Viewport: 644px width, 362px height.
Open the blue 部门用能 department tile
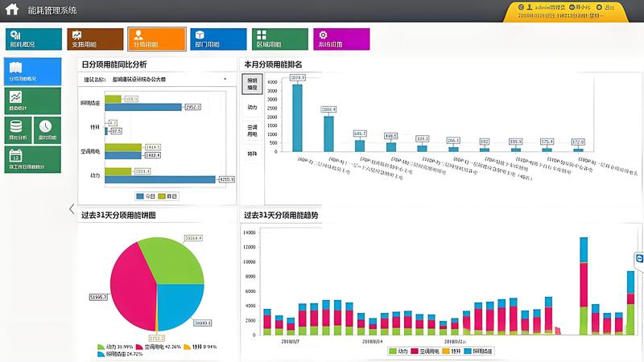[217, 39]
